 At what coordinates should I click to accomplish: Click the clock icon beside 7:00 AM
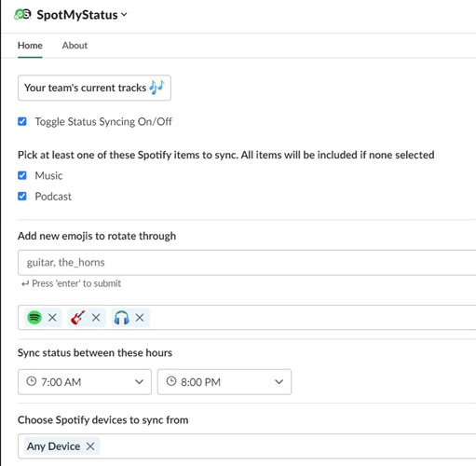[32, 381]
